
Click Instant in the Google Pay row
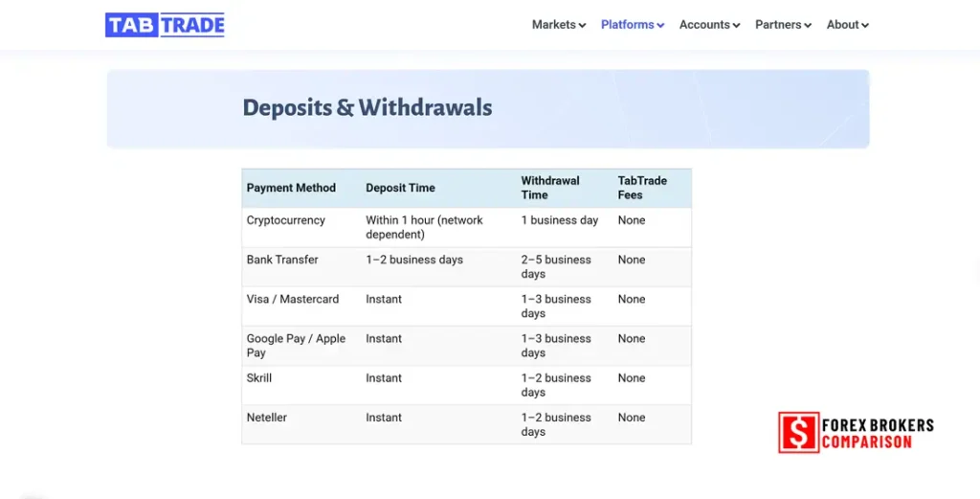[384, 338]
